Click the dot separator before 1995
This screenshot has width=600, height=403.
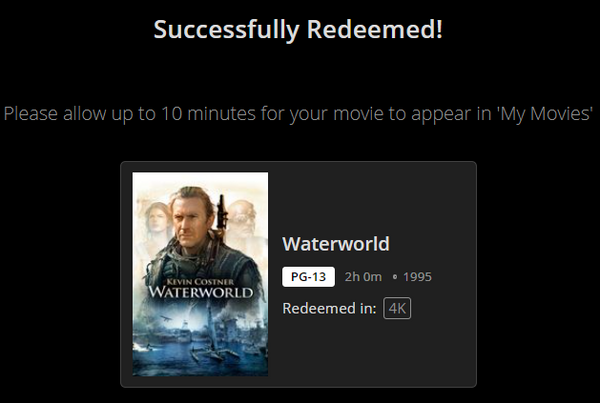[x=395, y=276]
